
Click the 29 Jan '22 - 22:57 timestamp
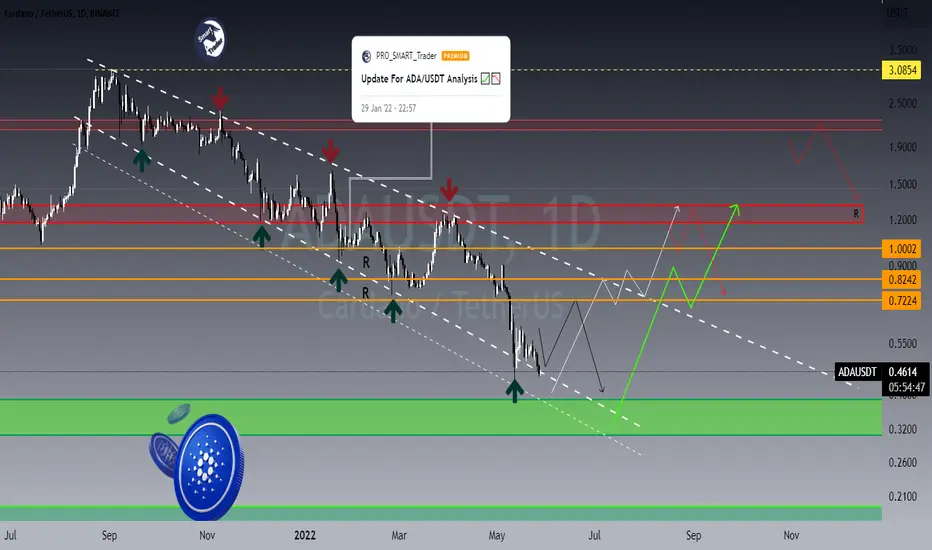pyautogui.click(x=389, y=108)
